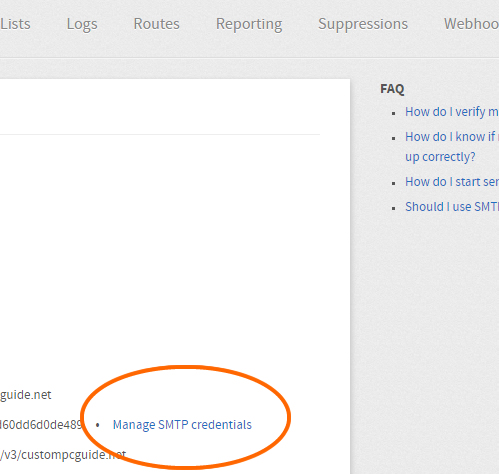
Task: Click the Manage SMTP credentials link
Action: (182, 425)
